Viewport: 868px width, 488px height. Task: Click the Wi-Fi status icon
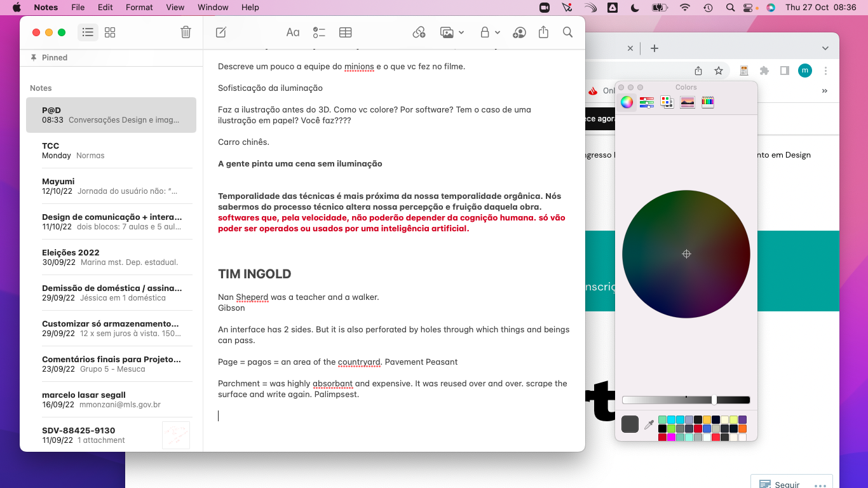(684, 7)
